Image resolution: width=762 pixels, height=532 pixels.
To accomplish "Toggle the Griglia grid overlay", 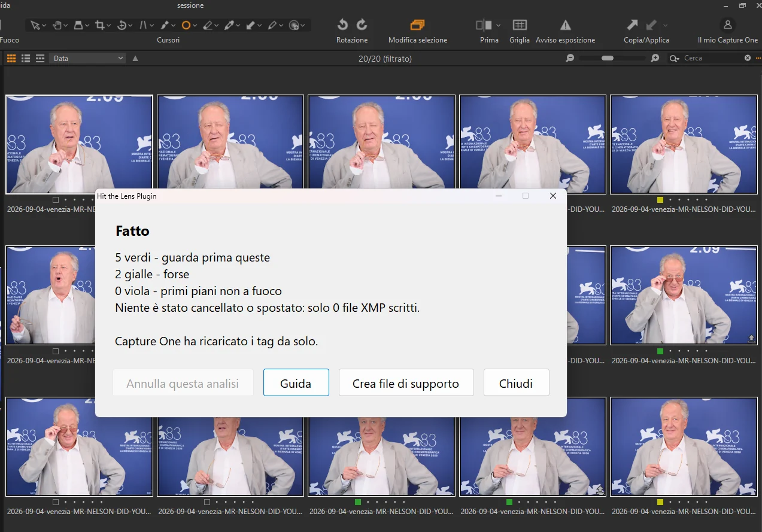I will point(520,25).
